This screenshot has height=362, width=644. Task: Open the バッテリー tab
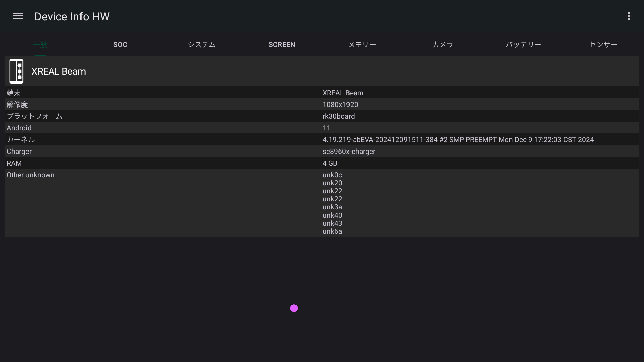[x=523, y=45]
